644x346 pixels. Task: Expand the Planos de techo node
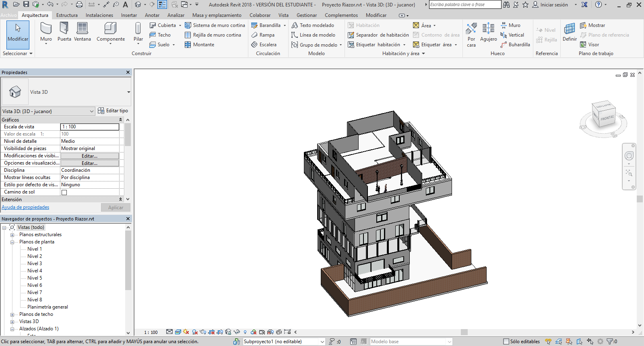pyautogui.click(x=12, y=315)
